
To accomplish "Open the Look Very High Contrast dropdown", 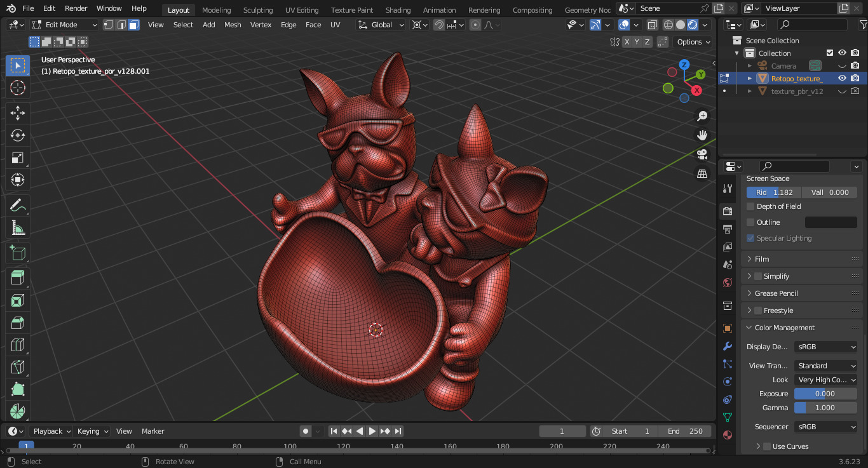I will pos(826,380).
